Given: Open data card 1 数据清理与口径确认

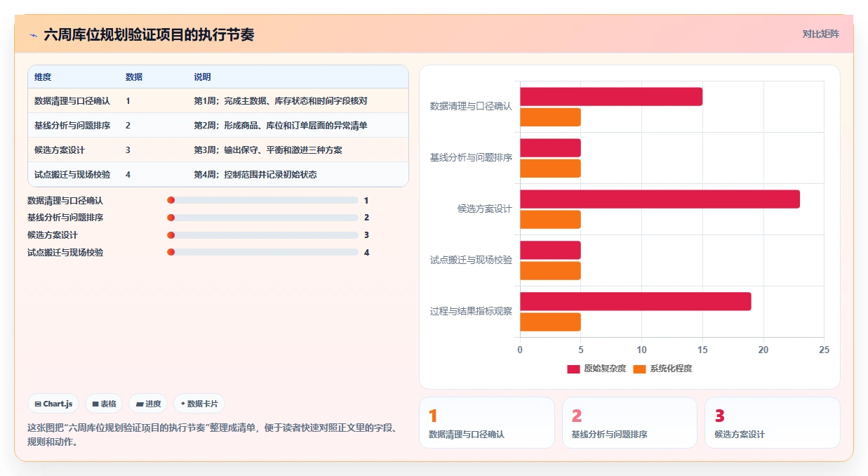Looking at the screenshot, I should [487, 423].
